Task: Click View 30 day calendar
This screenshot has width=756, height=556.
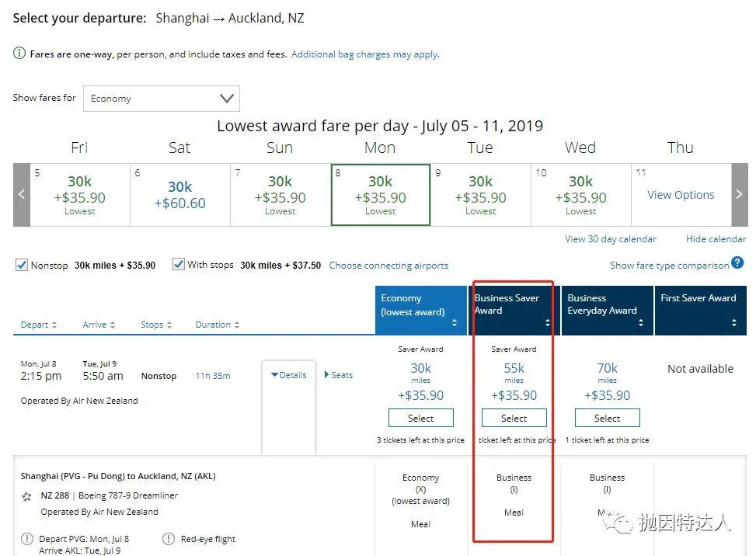Action: pos(610,238)
